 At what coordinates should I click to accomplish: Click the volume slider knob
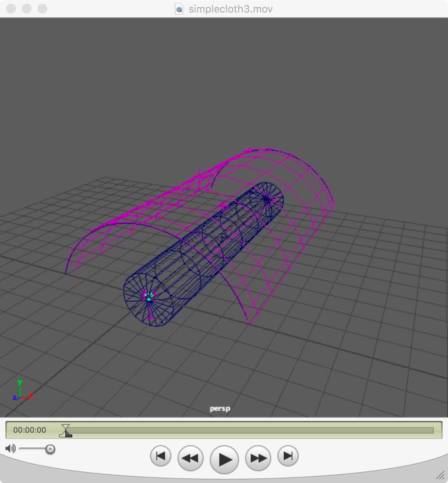pos(50,449)
